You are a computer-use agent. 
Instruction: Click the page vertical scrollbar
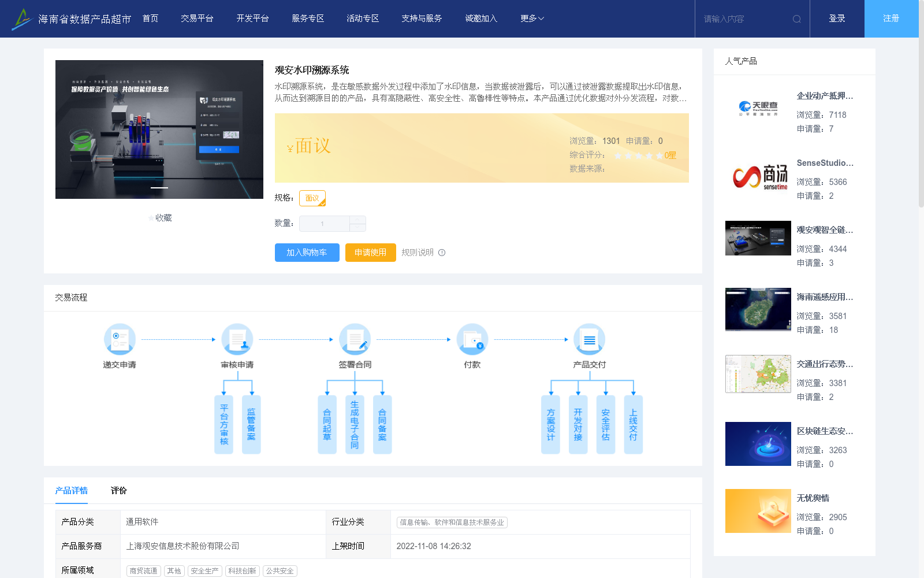click(x=921, y=104)
